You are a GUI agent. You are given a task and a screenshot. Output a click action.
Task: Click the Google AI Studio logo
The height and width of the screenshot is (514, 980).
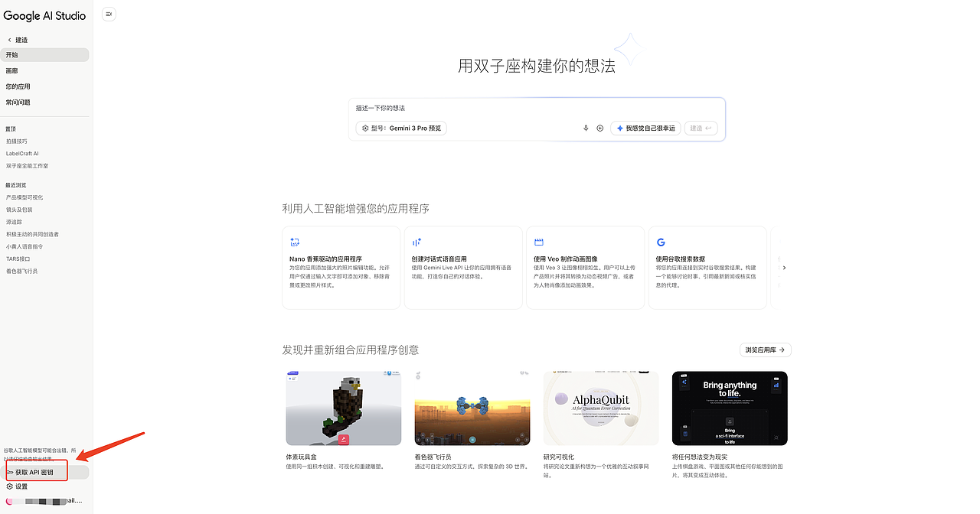coord(44,15)
